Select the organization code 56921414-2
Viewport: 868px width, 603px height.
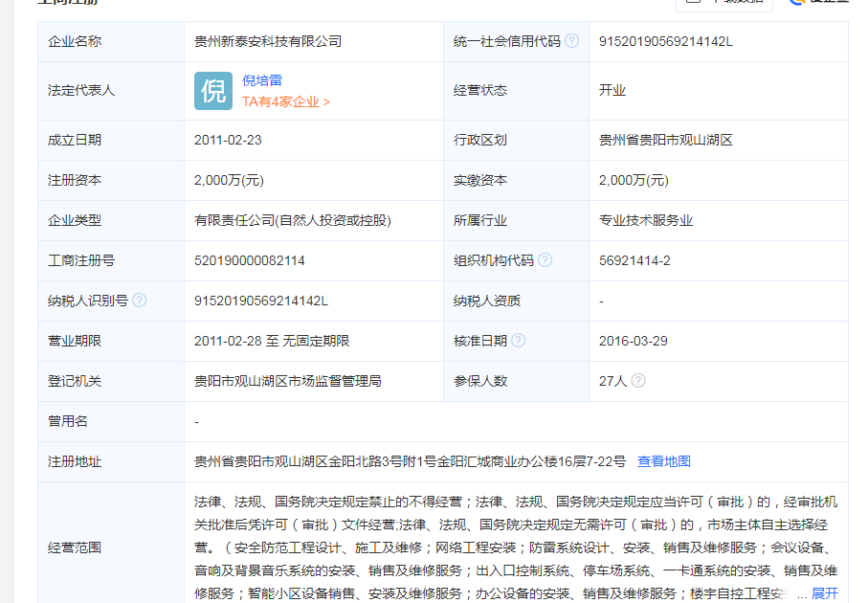click(x=634, y=260)
